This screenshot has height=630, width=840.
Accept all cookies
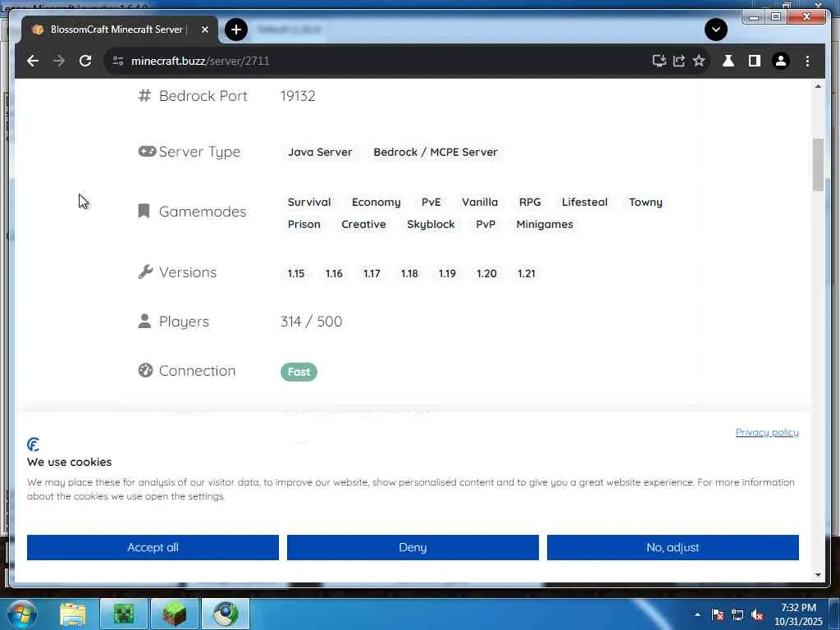click(153, 547)
